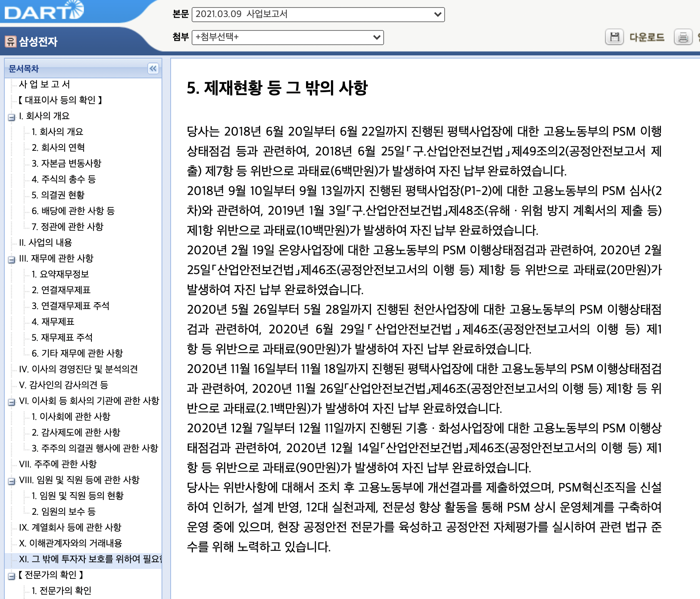Open 2. 임원의 보수 등

[x=64, y=512]
